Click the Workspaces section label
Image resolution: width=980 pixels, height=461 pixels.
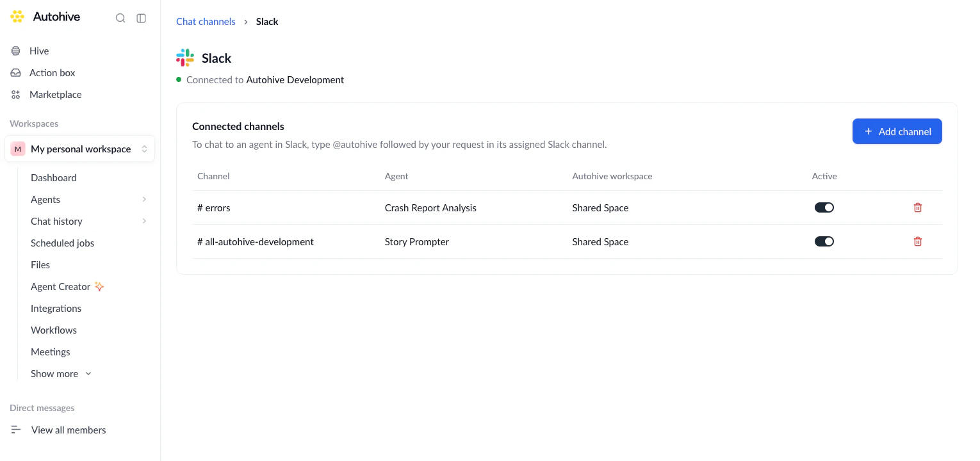pos(34,124)
